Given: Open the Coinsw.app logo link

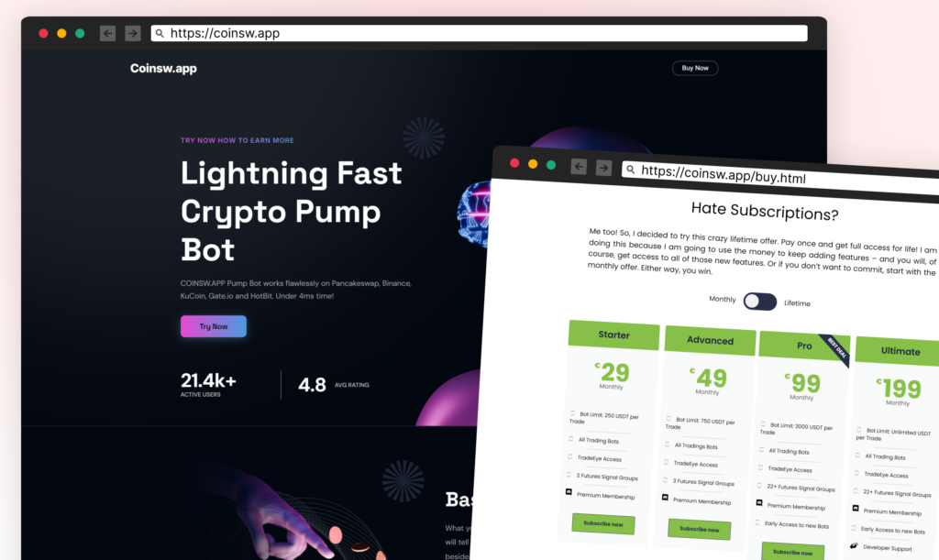Looking at the screenshot, I should 163,69.
